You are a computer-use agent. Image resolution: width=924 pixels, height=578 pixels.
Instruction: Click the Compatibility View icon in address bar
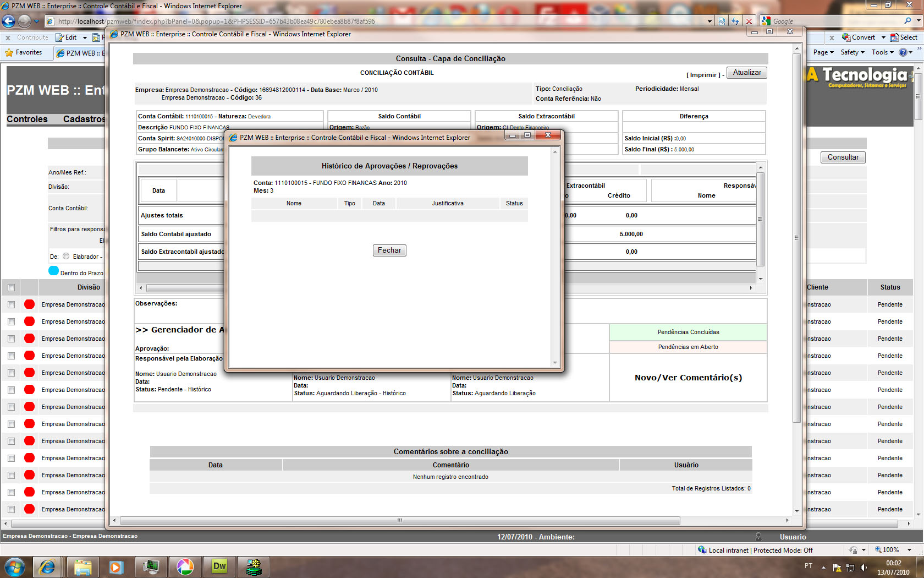(x=722, y=21)
